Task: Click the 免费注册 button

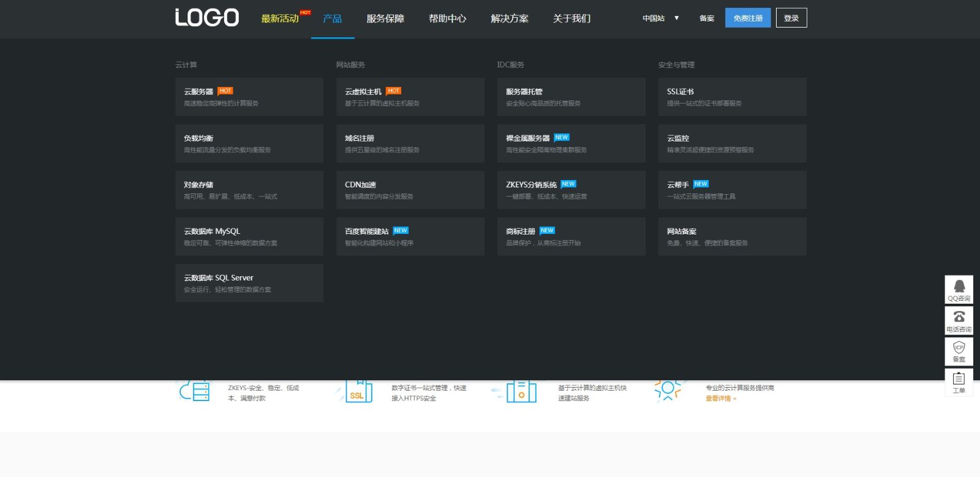Action: (748, 18)
